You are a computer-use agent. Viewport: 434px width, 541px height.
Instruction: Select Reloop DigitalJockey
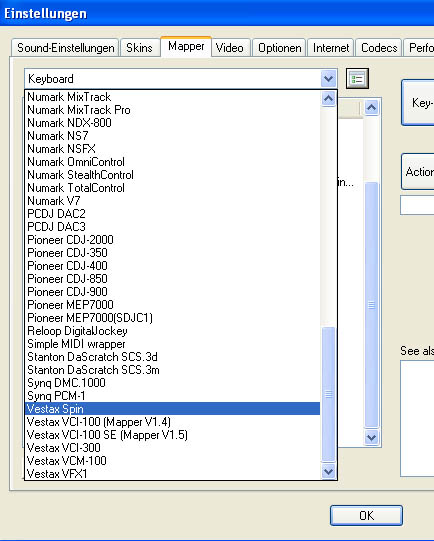point(172,331)
